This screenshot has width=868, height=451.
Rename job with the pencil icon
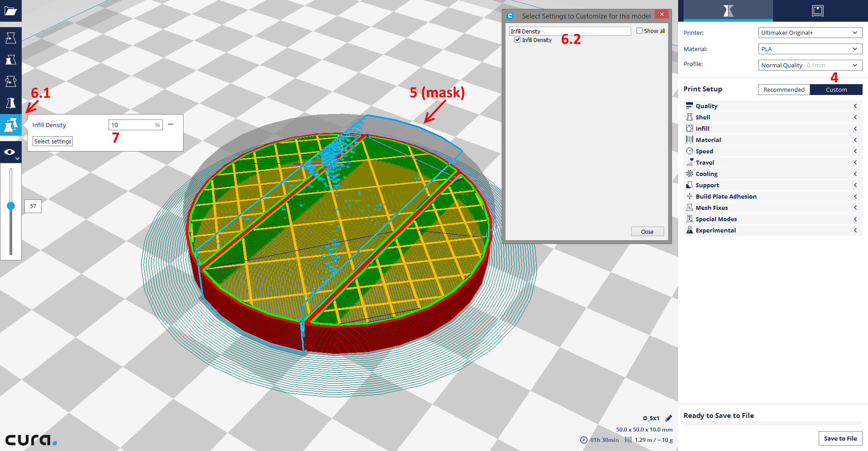pyautogui.click(x=669, y=418)
